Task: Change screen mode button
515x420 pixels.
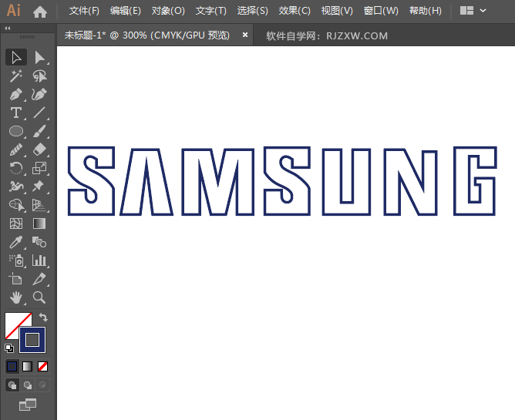Action: coord(28,405)
